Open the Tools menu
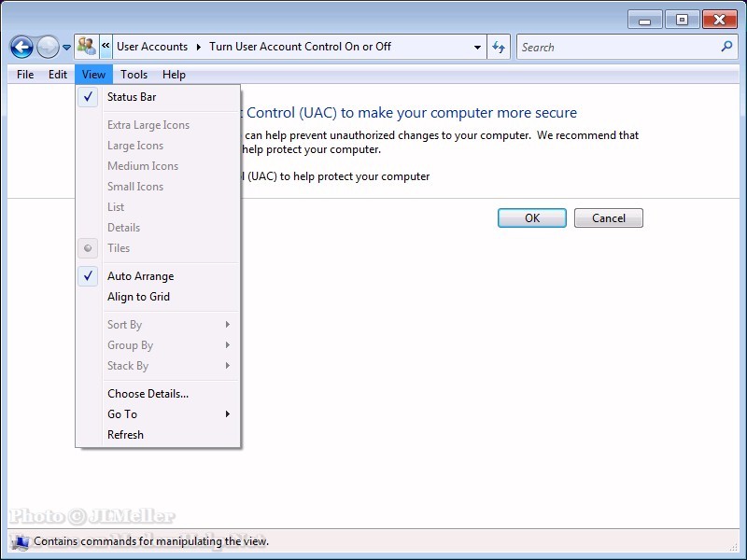This screenshot has width=747, height=560. click(134, 75)
